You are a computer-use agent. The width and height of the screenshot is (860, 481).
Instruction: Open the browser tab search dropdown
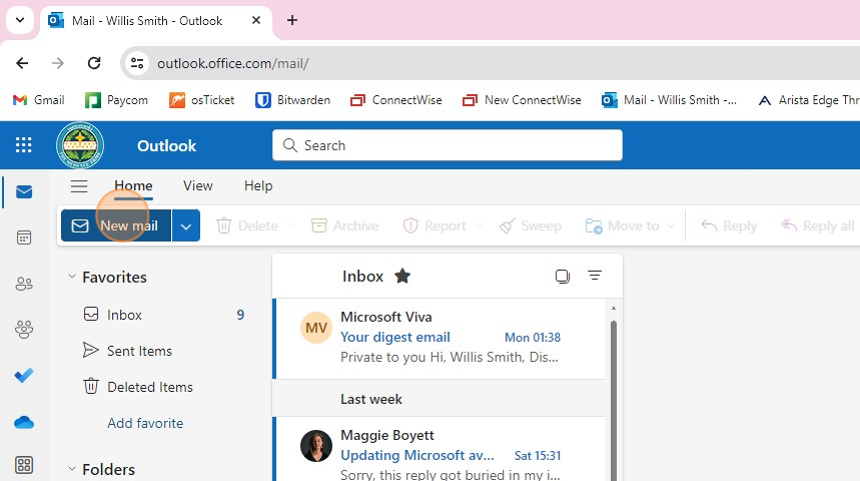(x=20, y=20)
